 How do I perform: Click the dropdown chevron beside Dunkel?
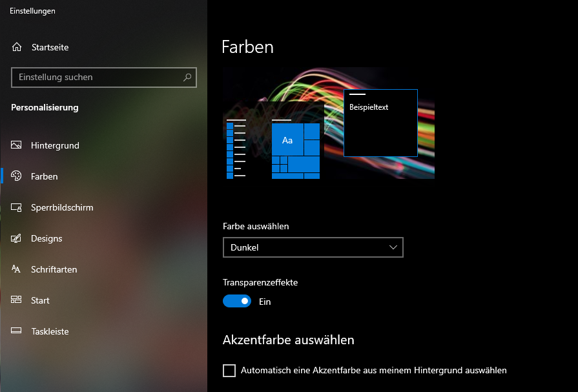tap(393, 247)
